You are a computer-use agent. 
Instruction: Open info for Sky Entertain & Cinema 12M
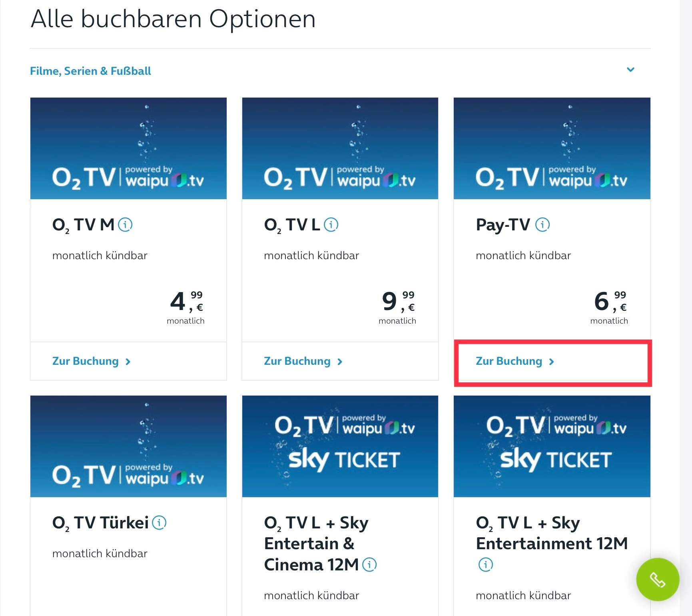(369, 565)
